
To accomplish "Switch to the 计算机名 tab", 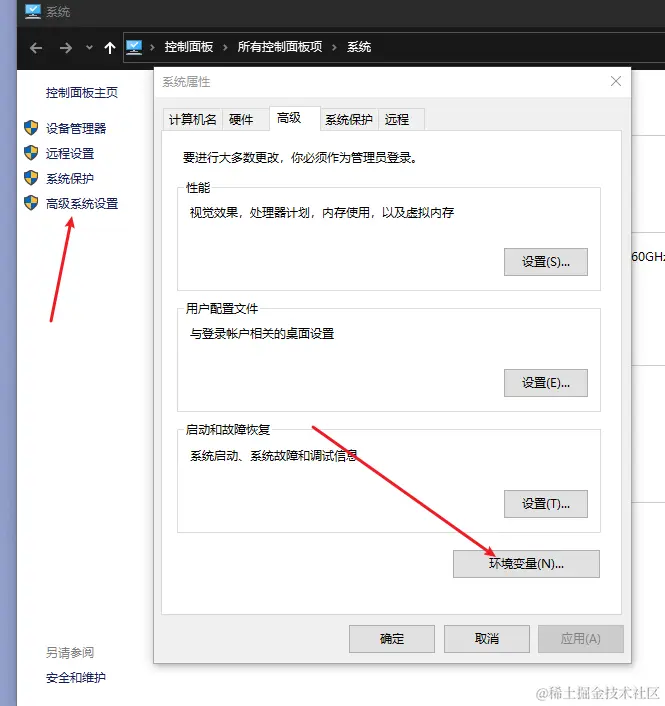I will pyautogui.click(x=192, y=119).
